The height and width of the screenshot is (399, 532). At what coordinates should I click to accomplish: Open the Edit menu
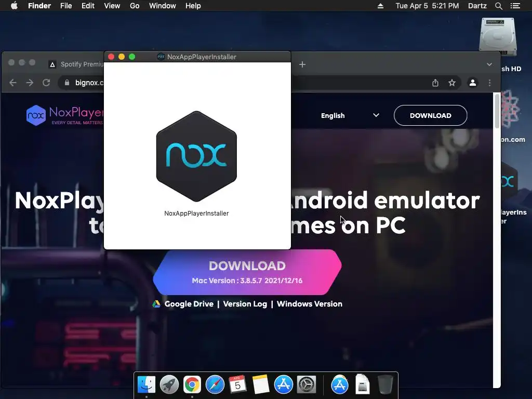[88, 6]
